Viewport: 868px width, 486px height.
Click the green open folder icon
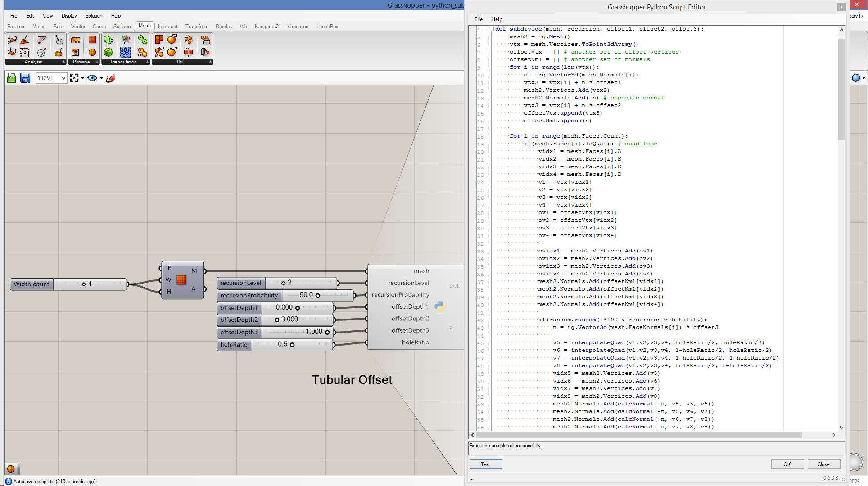[12, 78]
